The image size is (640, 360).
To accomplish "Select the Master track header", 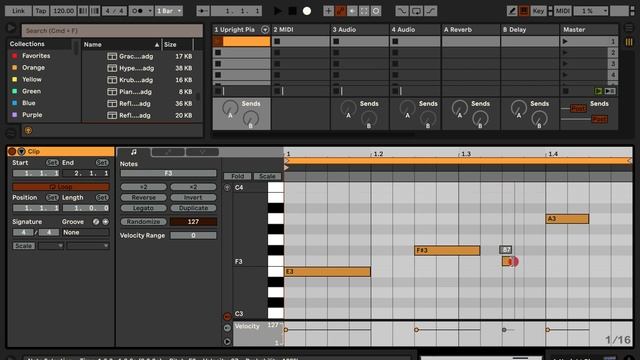I will [x=589, y=29].
